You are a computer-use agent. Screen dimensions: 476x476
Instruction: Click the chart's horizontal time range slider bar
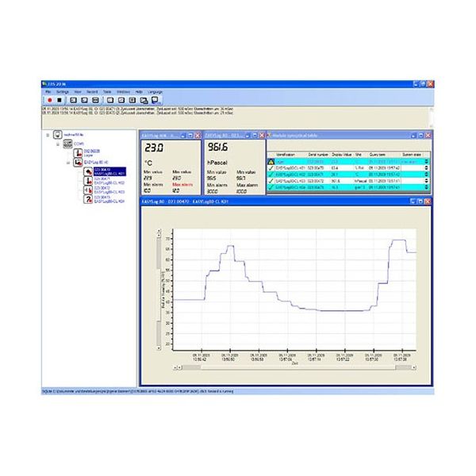pos(297,367)
